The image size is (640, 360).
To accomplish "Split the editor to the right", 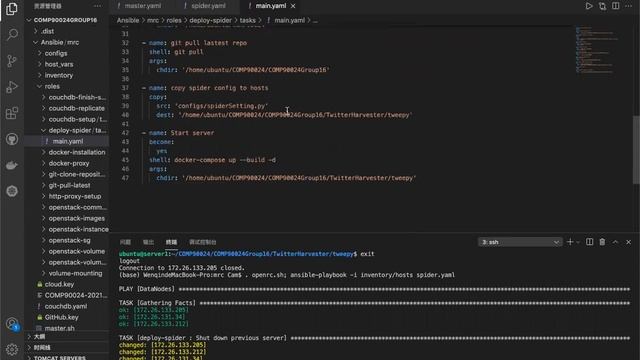I will (616, 6).
